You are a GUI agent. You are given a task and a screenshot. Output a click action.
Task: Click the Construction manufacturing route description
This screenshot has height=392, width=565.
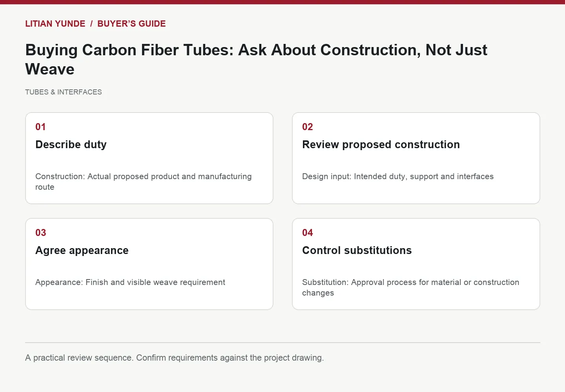(x=144, y=182)
